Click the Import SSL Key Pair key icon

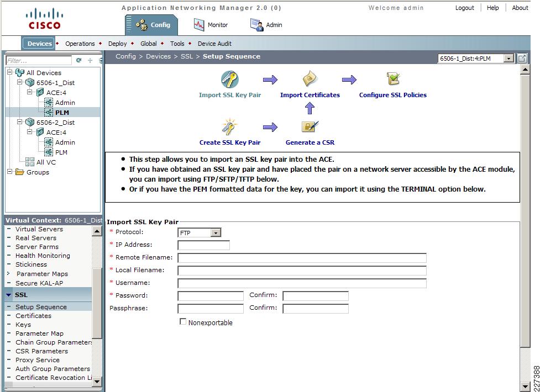(x=230, y=80)
